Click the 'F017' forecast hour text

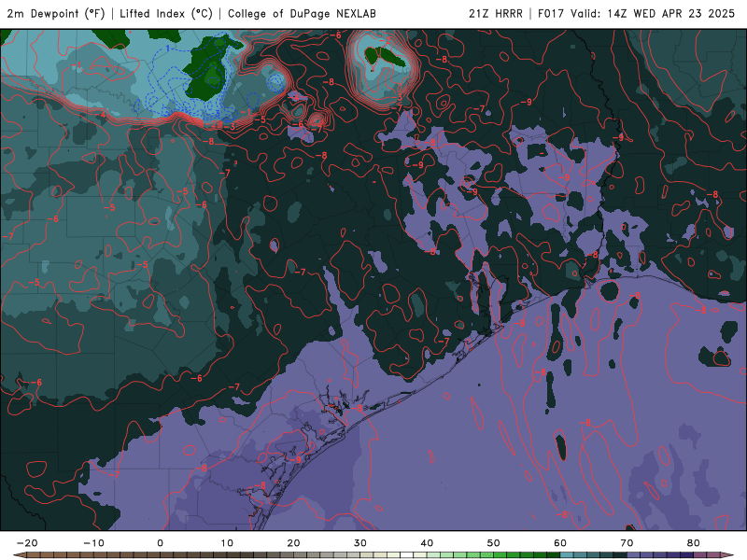552,13
